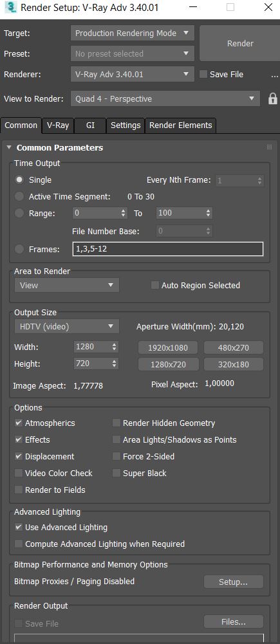Enable Compute Advanced Lighting when Required
280x644 pixels.
click(x=19, y=544)
